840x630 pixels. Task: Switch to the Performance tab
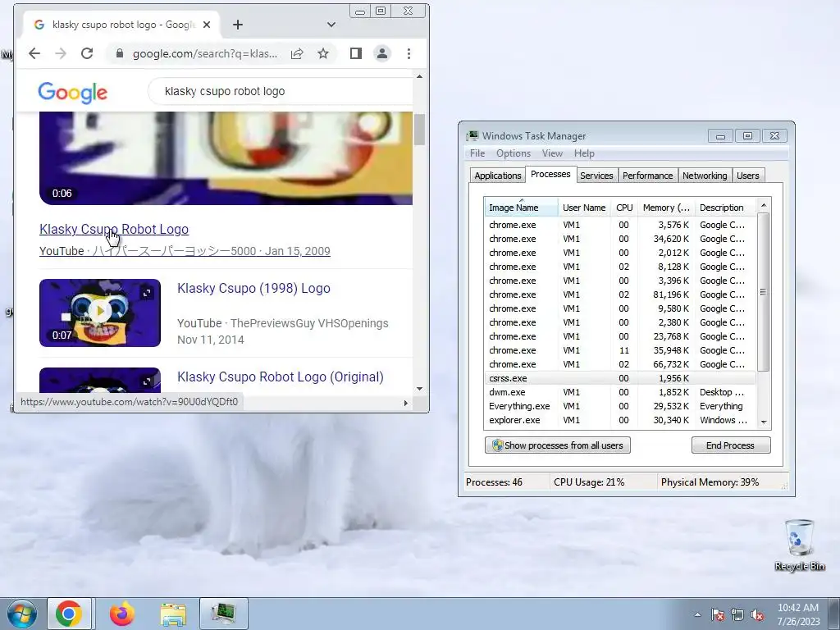647,176
